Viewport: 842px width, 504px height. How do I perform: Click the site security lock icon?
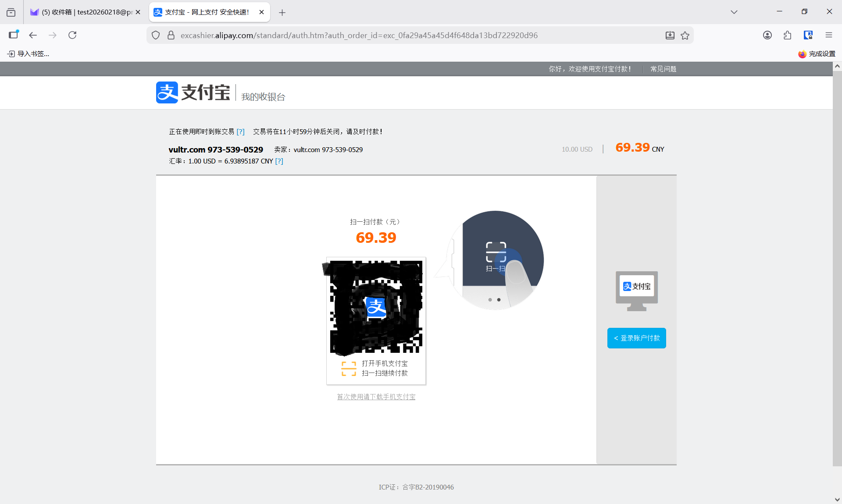pyautogui.click(x=171, y=35)
